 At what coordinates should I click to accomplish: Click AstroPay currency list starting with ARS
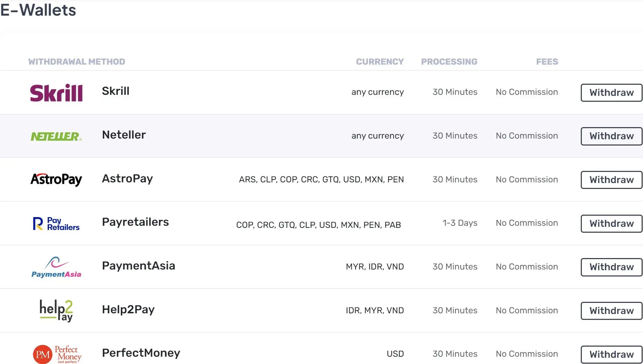321,180
